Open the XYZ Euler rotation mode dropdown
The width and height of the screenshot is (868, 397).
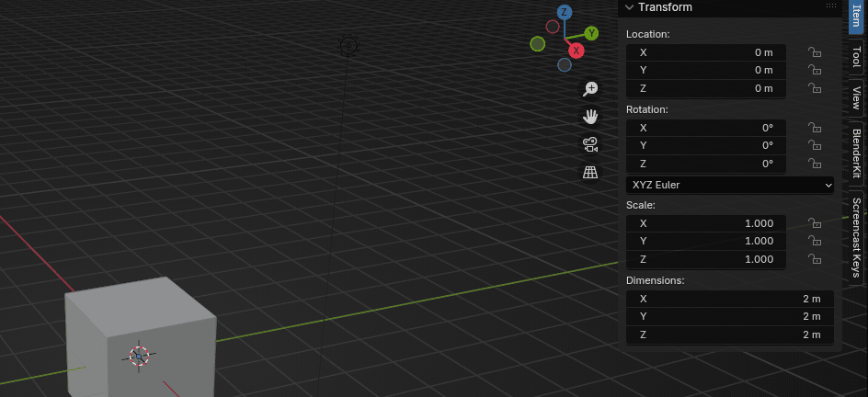pos(730,185)
